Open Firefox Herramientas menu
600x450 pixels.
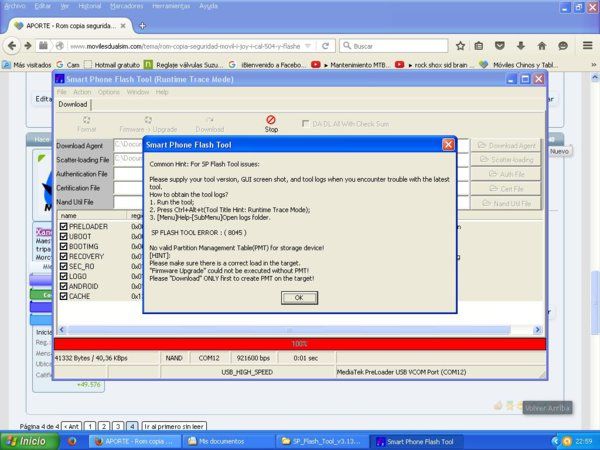point(171,6)
